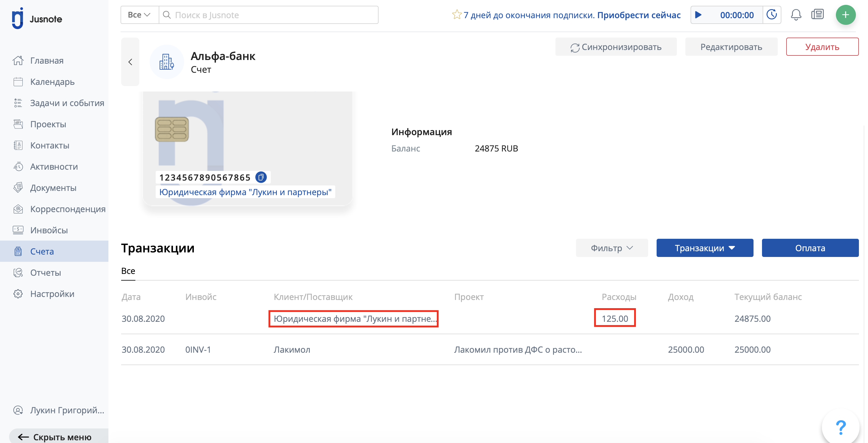Open Контакты section
Viewport: 868px width, 443px height.
pyautogui.click(x=50, y=145)
